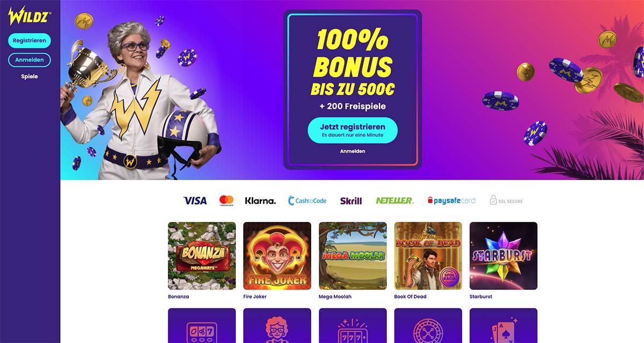Click the Anmelden link below bonus

tap(353, 152)
